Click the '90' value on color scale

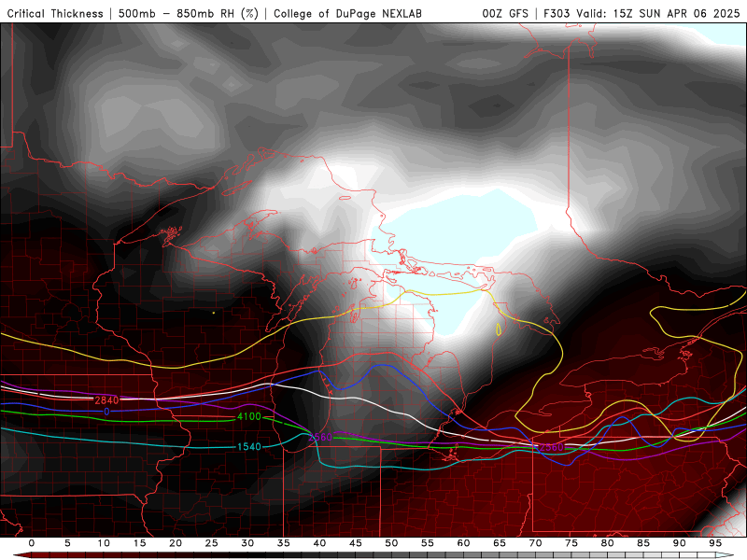tap(680, 543)
